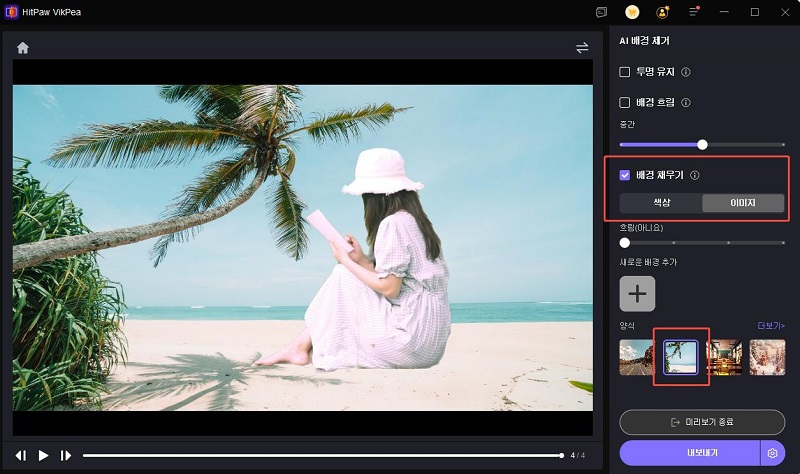Click the plus icon to add new background
The height and width of the screenshot is (474, 800).
(x=637, y=294)
